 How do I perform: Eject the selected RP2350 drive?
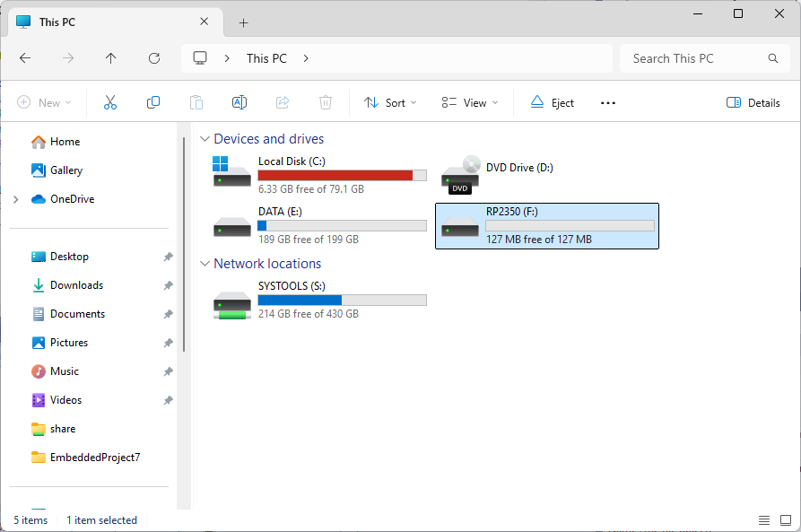(552, 102)
